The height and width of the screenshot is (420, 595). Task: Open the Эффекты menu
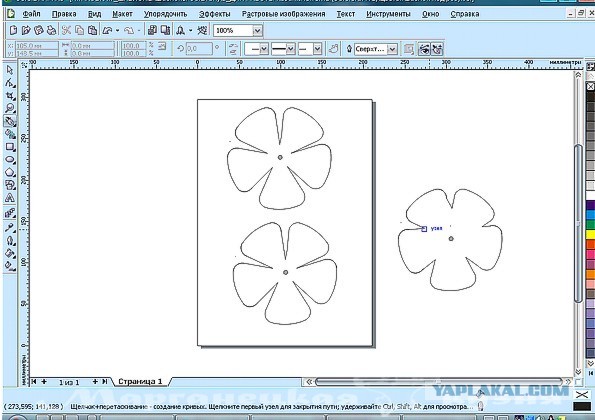point(215,14)
